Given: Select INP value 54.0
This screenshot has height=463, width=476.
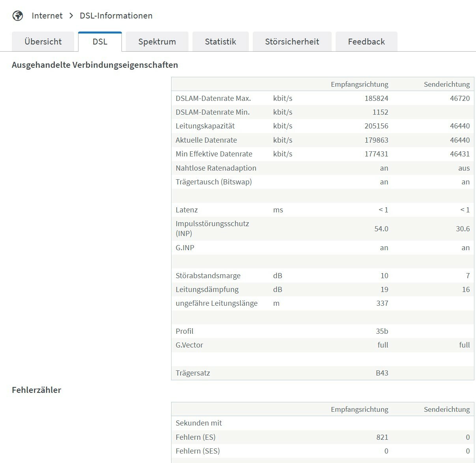Looking at the screenshot, I should 381,229.
